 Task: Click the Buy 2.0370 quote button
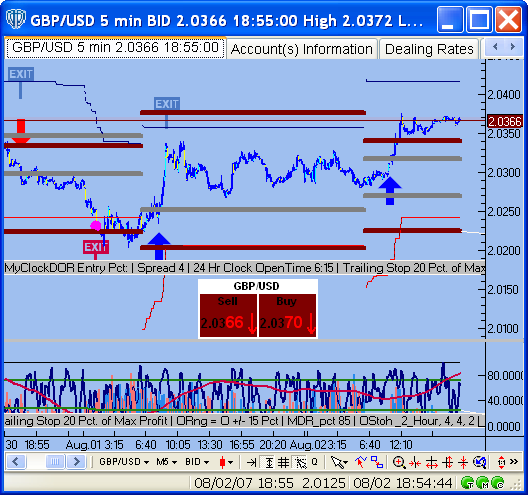pos(287,315)
